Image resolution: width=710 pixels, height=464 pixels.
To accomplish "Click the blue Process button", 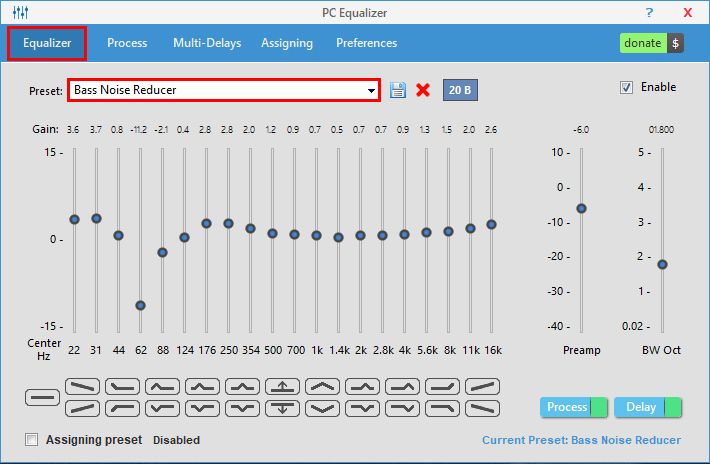I will [566, 407].
